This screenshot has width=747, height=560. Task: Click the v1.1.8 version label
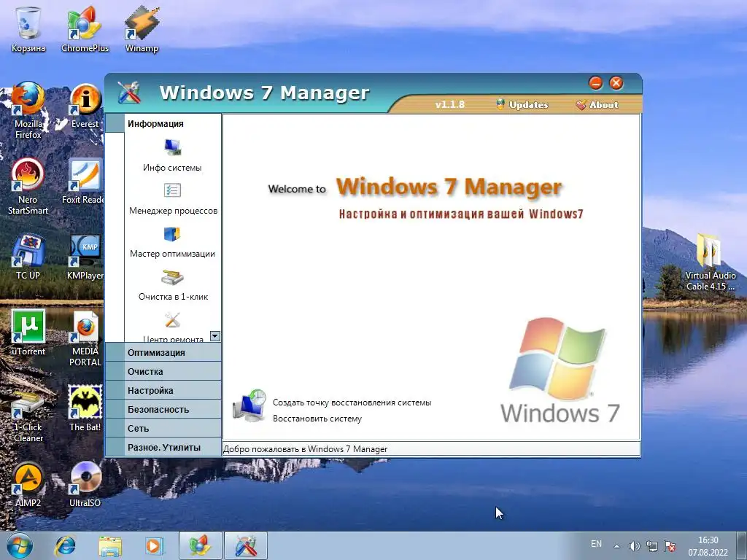click(x=449, y=105)
